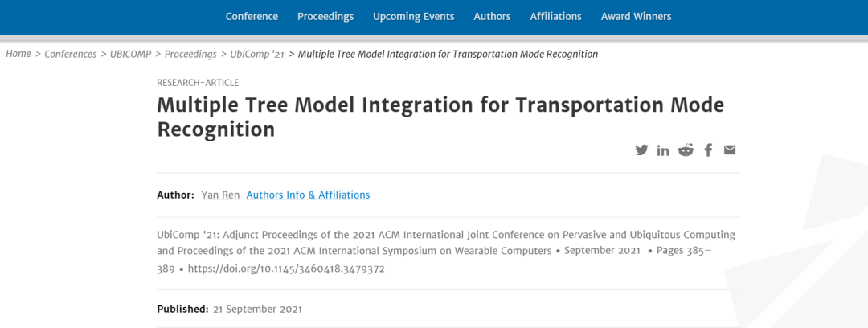The height and width of the screenshot is (328, 868).
Task: Open the DOI link for the article
Action: point(286,269)
